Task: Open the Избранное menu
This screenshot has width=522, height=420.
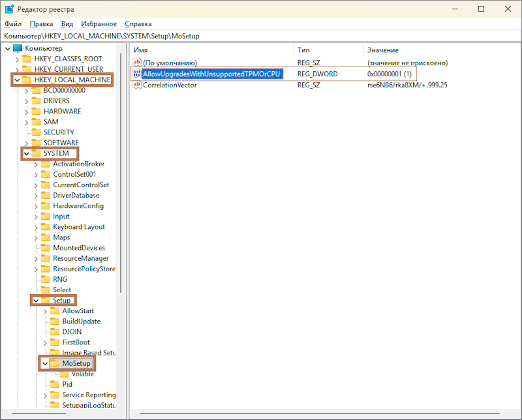Action: tap(99, 23)
